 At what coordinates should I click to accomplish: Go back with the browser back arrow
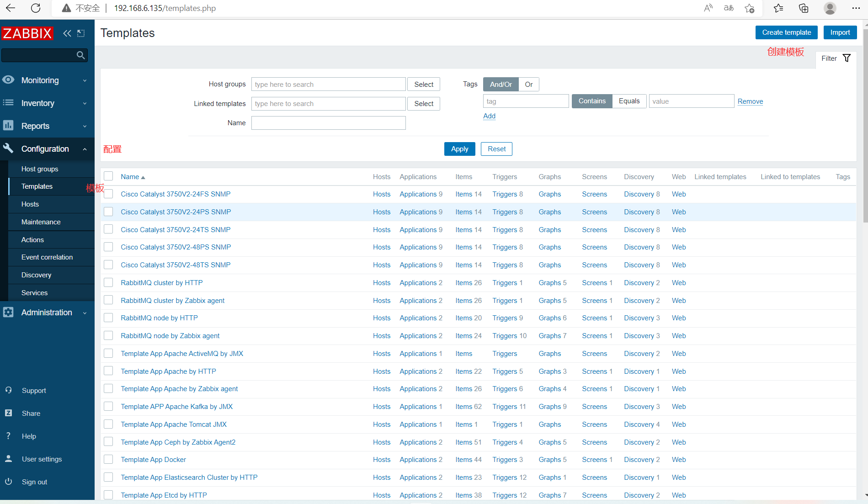coord(11,8)
